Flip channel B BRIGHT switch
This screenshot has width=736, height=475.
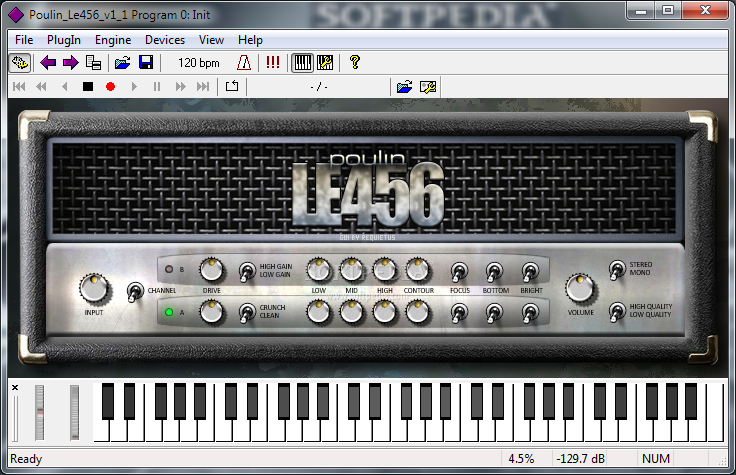pos(529,271)
